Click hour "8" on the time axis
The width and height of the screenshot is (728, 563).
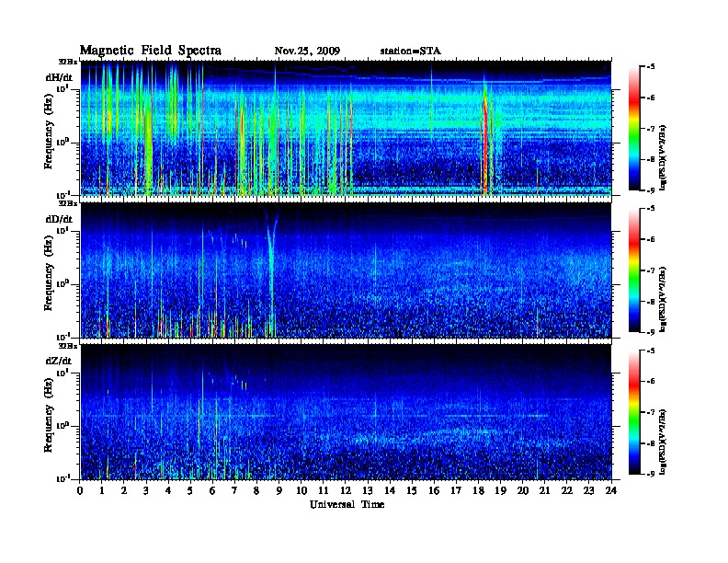(256, 491)
